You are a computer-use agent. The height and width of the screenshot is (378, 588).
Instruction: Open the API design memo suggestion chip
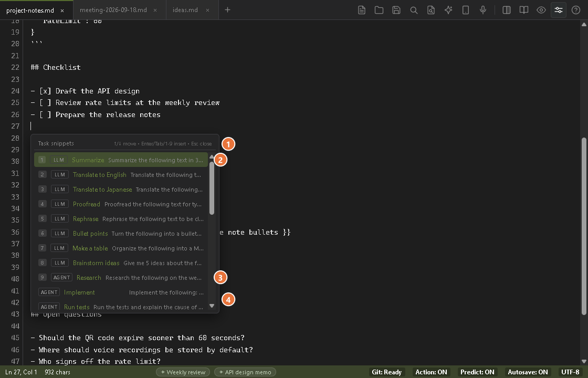click(245, 372)
